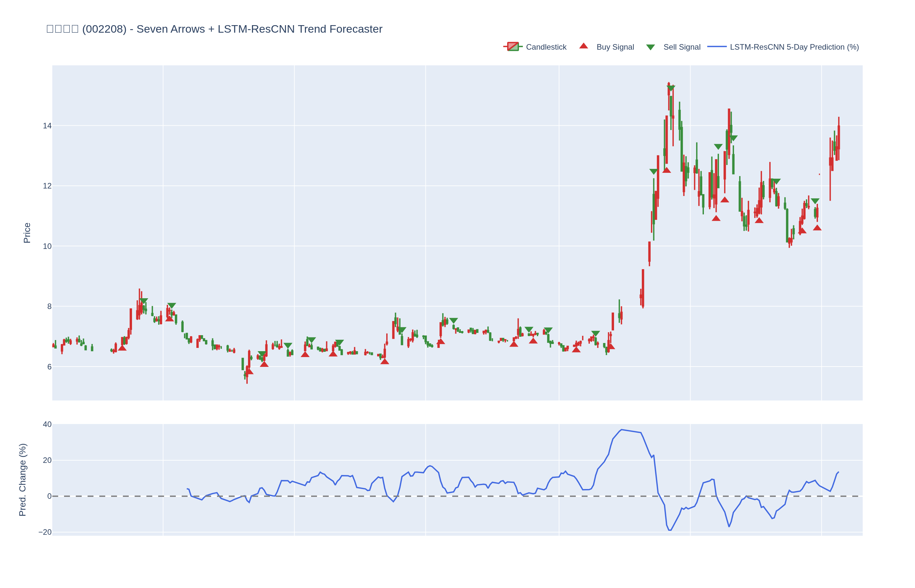The height and width of the screenshot is (588, 915).
Task: Click the rightmost buy signal triangle
Action: (817, 228)
